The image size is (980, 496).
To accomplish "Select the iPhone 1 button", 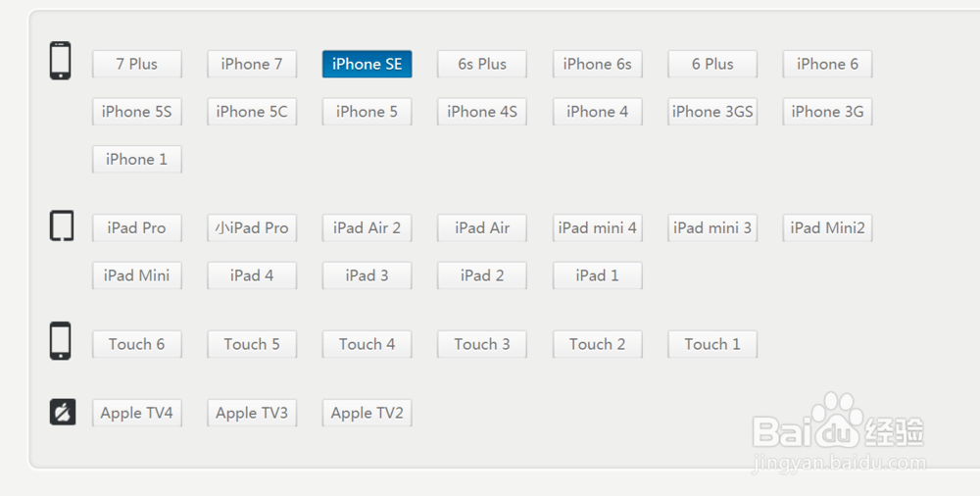I will [137, 159].
